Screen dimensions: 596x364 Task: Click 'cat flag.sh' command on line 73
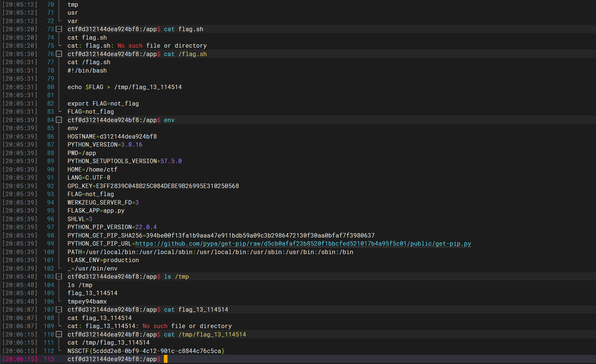[x=183, y=29]
